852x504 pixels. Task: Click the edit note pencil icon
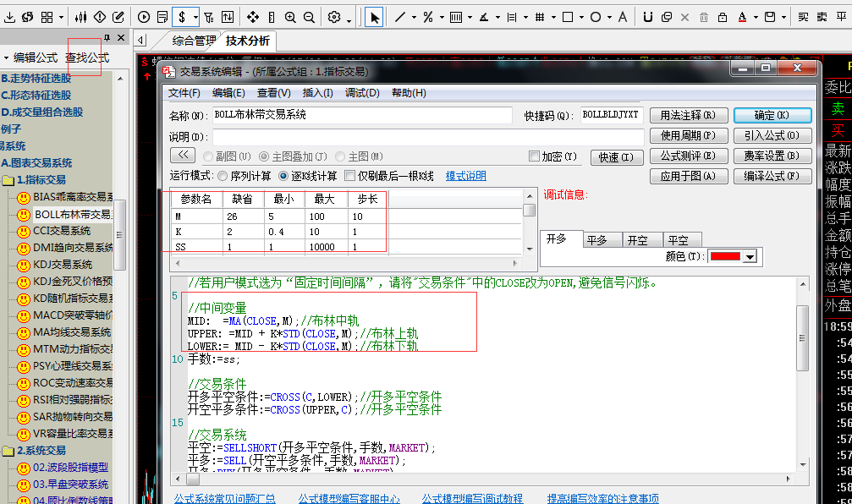[x=118, y=18]
